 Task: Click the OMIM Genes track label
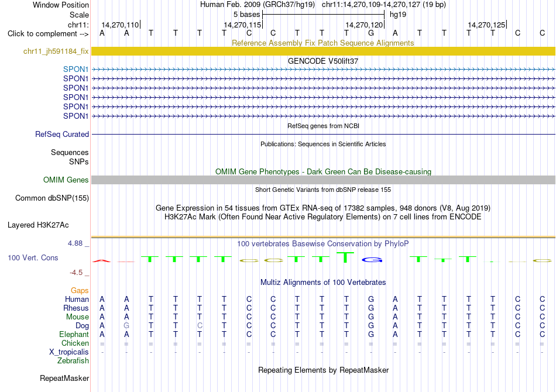tap(66, 180)
